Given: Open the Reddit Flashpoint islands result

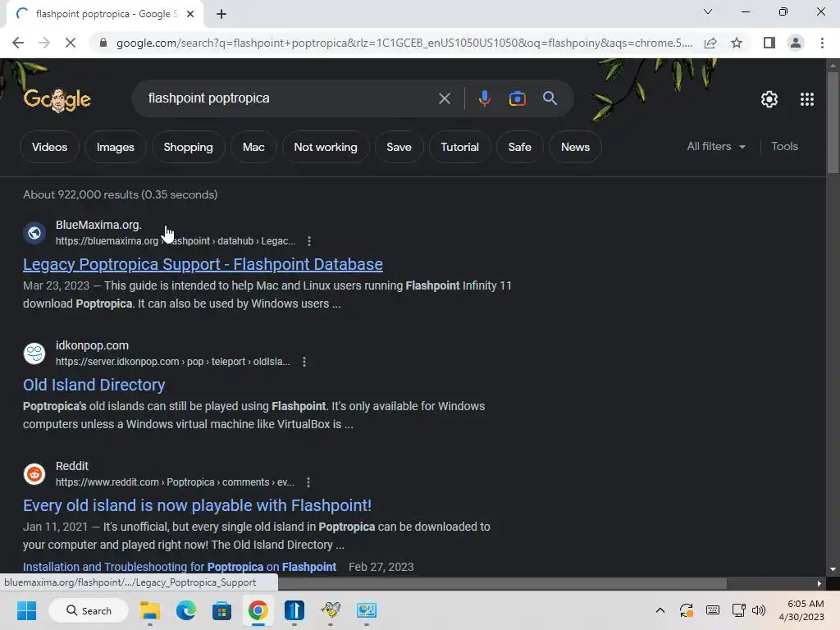Looking at the screenshot, I should click(197, 505).
